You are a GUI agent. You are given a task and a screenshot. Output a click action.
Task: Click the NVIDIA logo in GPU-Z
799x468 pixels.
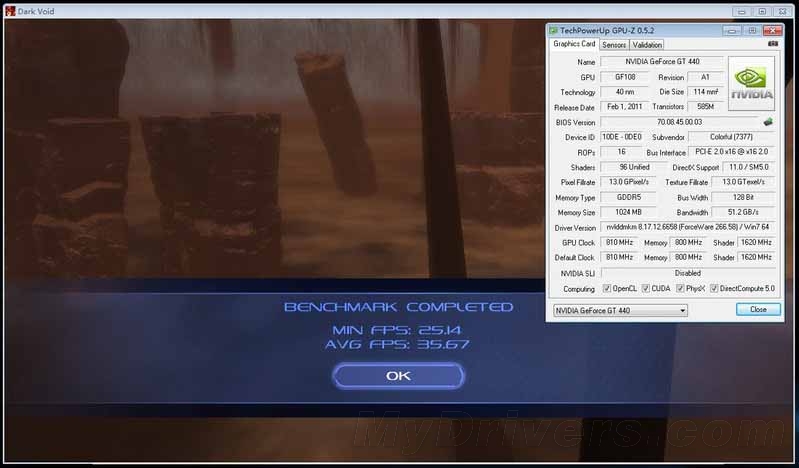(x=751, y=84)
